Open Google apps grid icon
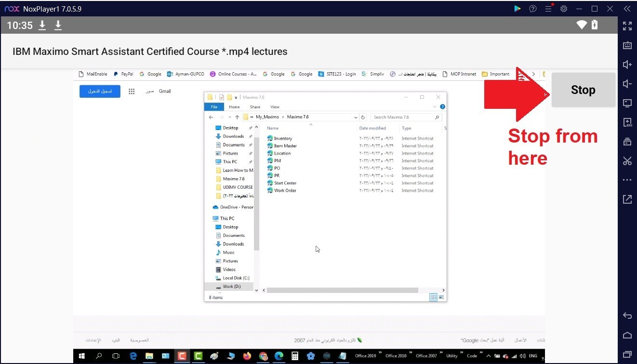Screen dimensions: 637x364 [x=132, y=91]
